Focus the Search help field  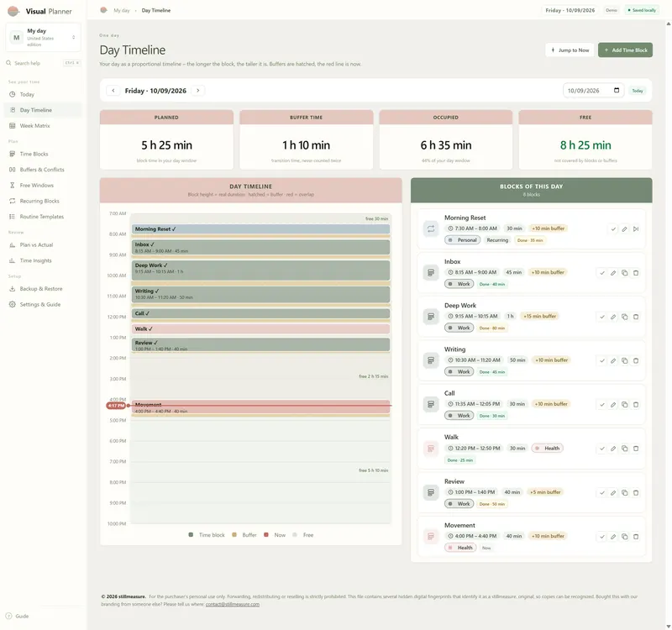click(x=44, y=63)
